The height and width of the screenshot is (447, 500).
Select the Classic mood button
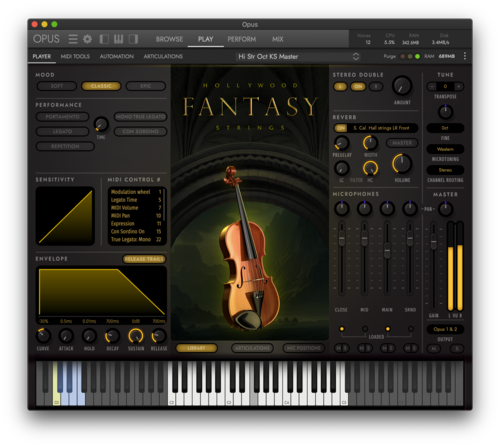pos(101,86)
